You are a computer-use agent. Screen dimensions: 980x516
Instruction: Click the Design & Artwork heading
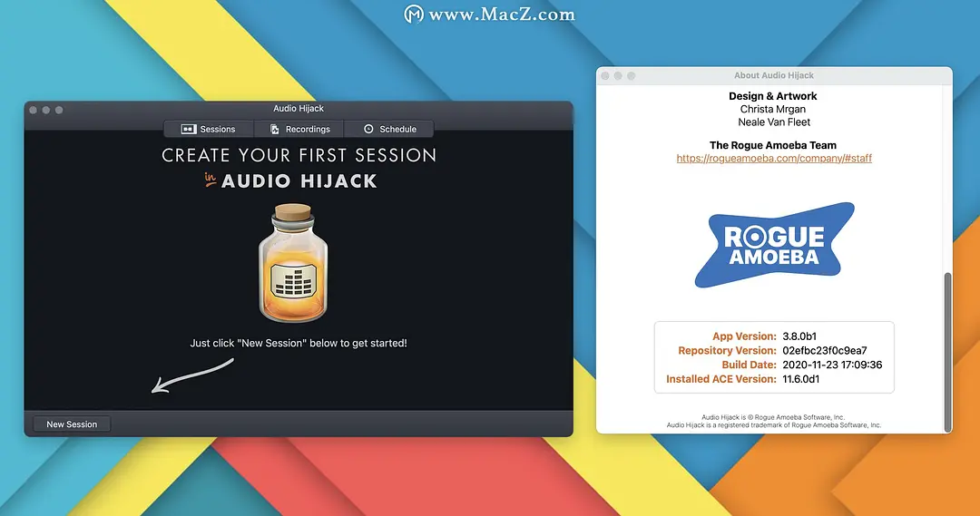[x=773, y=95]
